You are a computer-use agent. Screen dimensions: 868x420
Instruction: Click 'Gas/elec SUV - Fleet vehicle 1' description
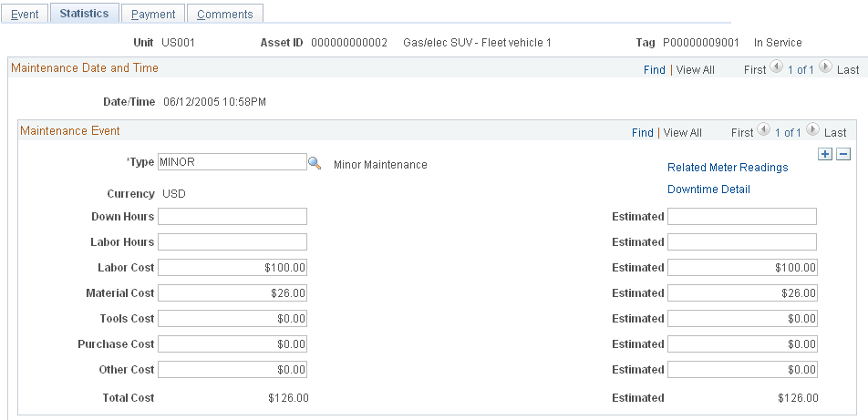[x=477, y=43]
